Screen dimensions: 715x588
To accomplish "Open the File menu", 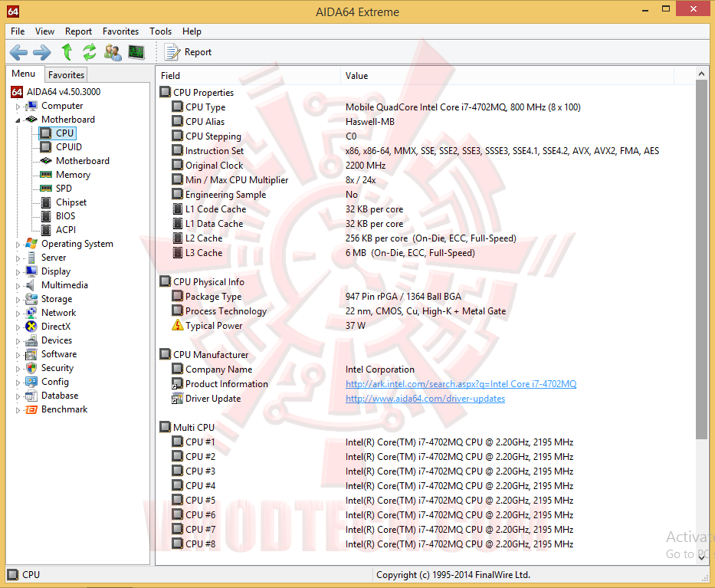I will [x=18, y=31].
